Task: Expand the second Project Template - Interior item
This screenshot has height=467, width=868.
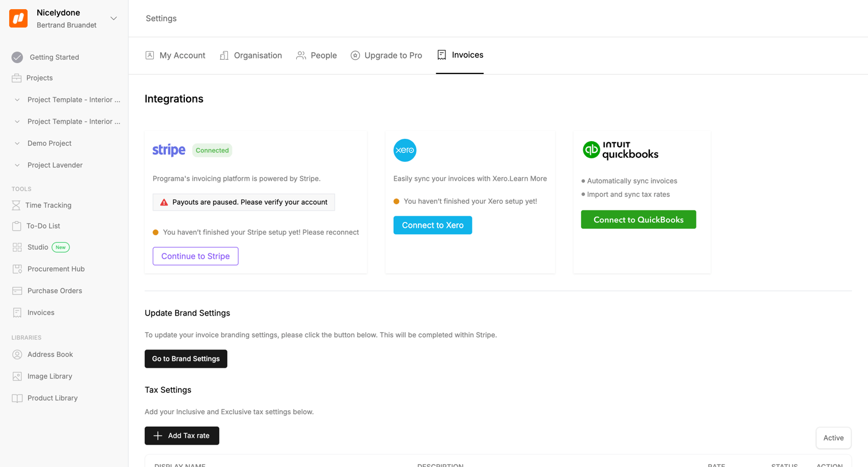Action: coord(17,122)
